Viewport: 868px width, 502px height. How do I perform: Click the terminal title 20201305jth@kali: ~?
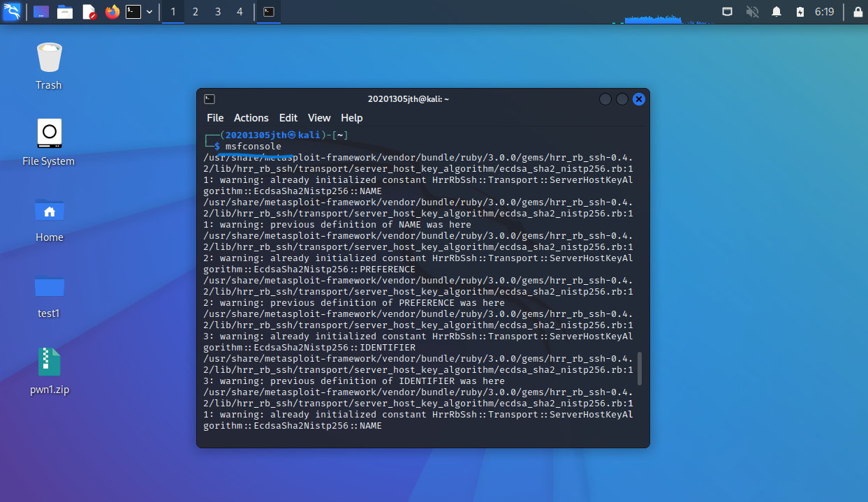click(x=409, y=99)
